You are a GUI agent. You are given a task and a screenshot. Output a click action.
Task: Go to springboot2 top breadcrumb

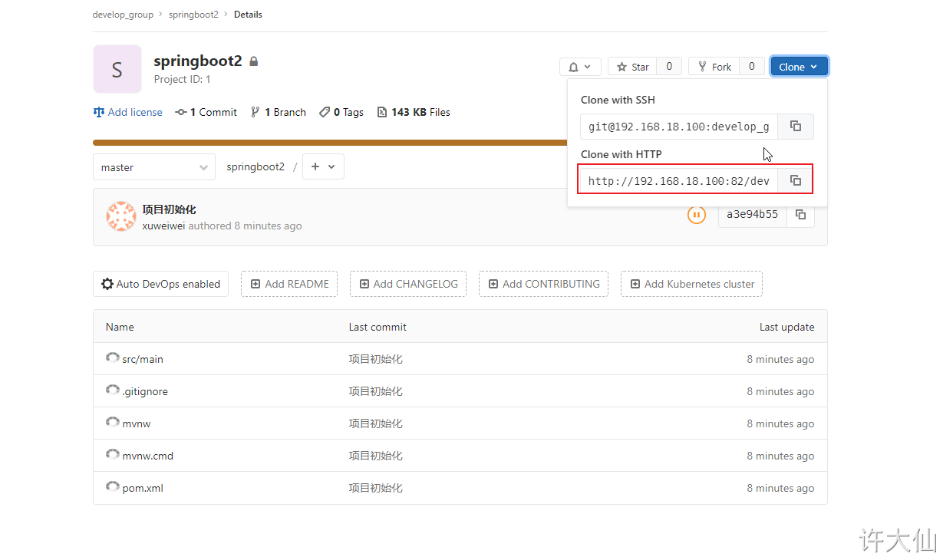193,15
